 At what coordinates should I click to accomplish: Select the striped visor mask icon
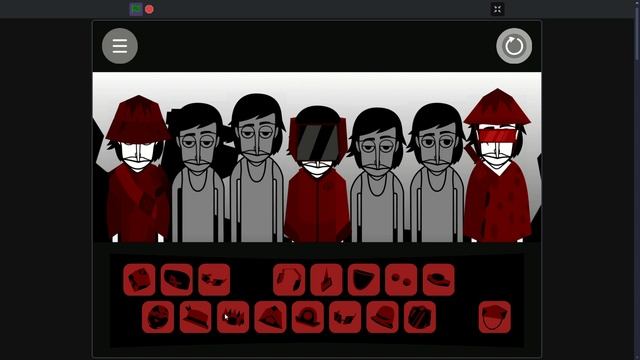pyautogui.click(x=420, y=317)
